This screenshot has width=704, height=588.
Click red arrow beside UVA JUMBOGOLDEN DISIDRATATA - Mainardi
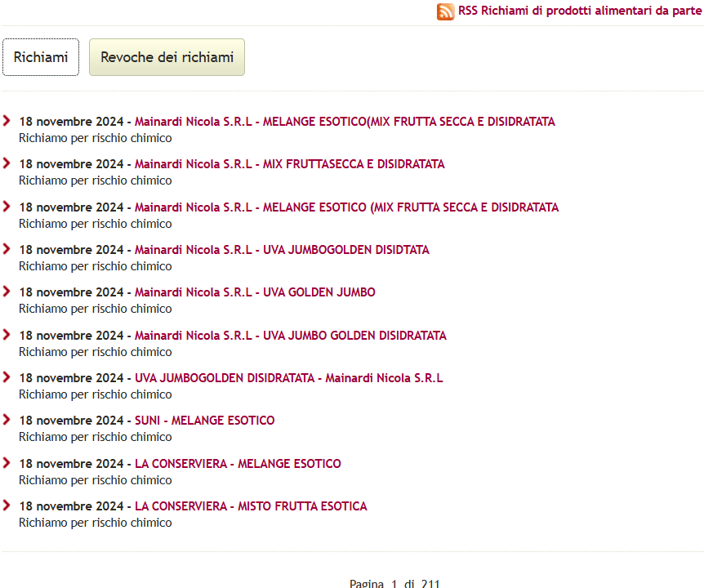(7, 377)
